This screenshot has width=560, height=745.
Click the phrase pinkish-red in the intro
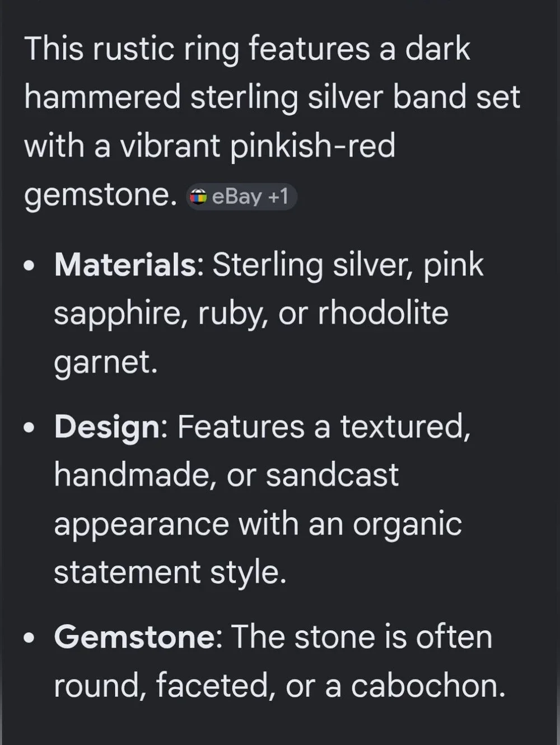(312, 146)
